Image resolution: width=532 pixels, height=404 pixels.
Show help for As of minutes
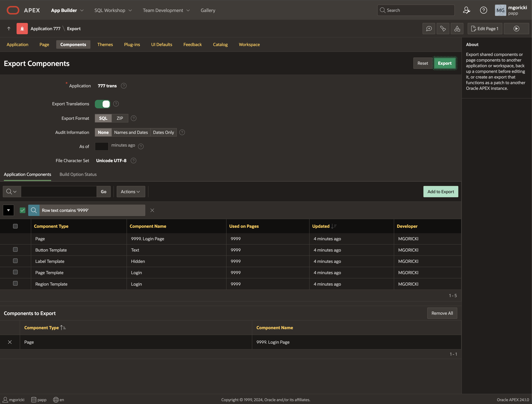pos(141,146)
